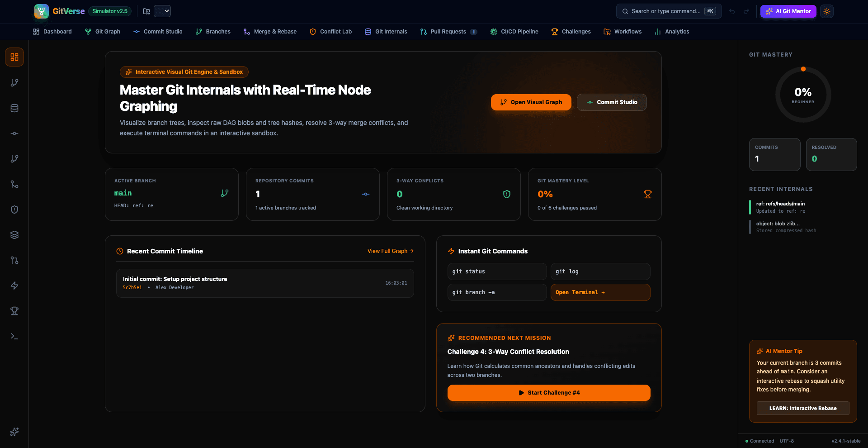Image resolution: width=868 pixels, height=448 pixels.
Task: Switch to the Analytics tab
Action: click(672, 32)
